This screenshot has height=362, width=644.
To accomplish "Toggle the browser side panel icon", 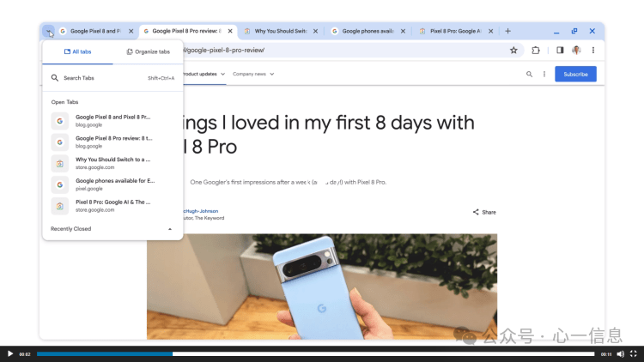I will [x=560, y=50].
